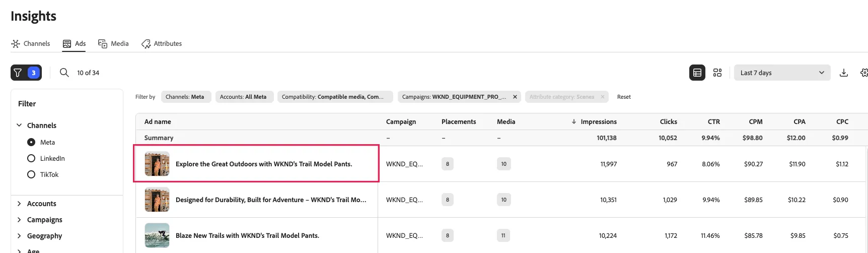The image size is (868, 253).
Task: Open column settings gear
Action: 864,73
